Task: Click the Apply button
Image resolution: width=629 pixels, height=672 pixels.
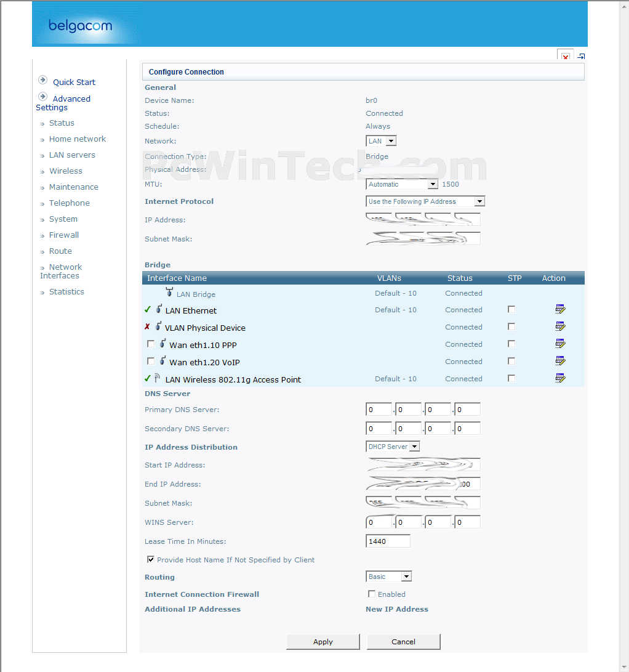Action: [323, 642]
